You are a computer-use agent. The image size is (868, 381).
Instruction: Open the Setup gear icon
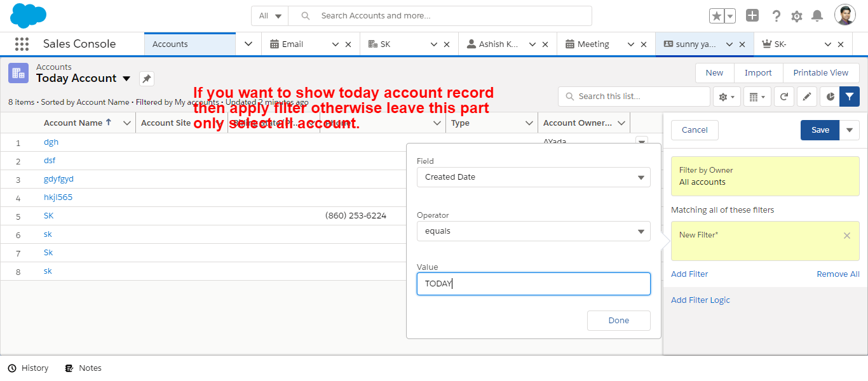coord(797,16)
